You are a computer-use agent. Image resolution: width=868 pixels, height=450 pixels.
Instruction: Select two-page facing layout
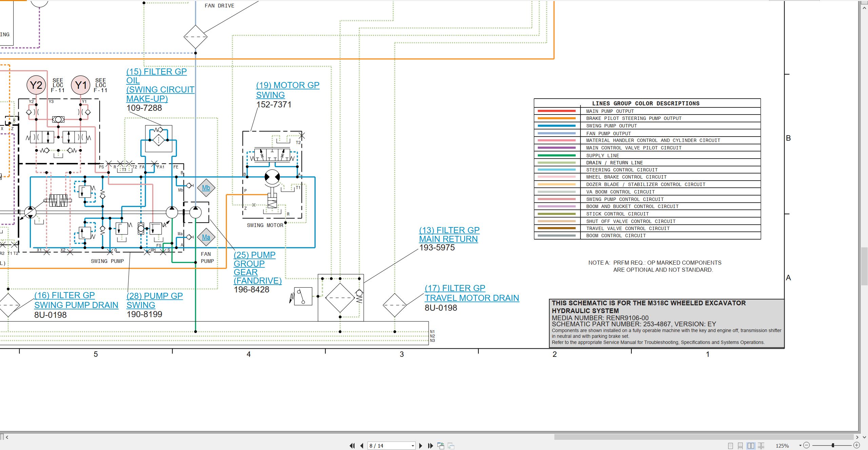[x=751, y=446]
